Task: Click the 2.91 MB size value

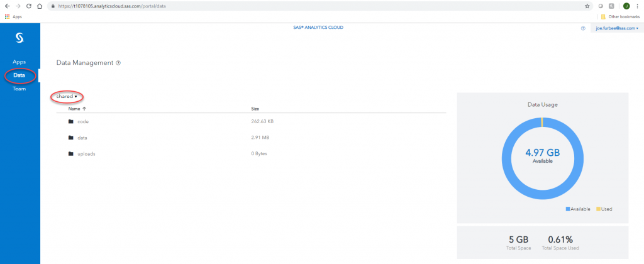Action: pos(260,138)
